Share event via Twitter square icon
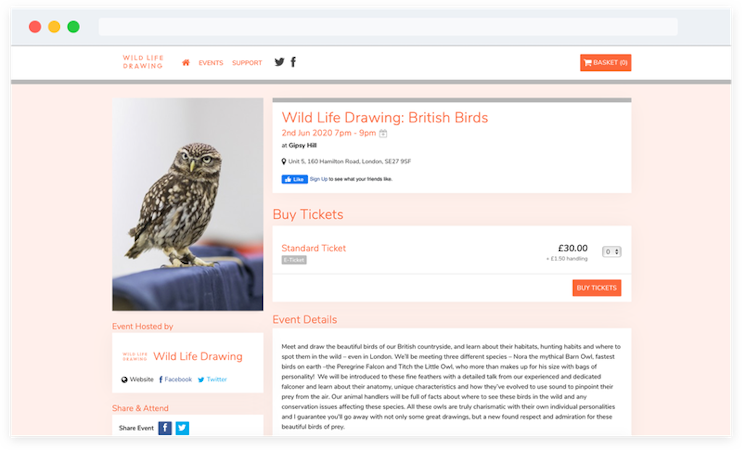 (182, 428)
